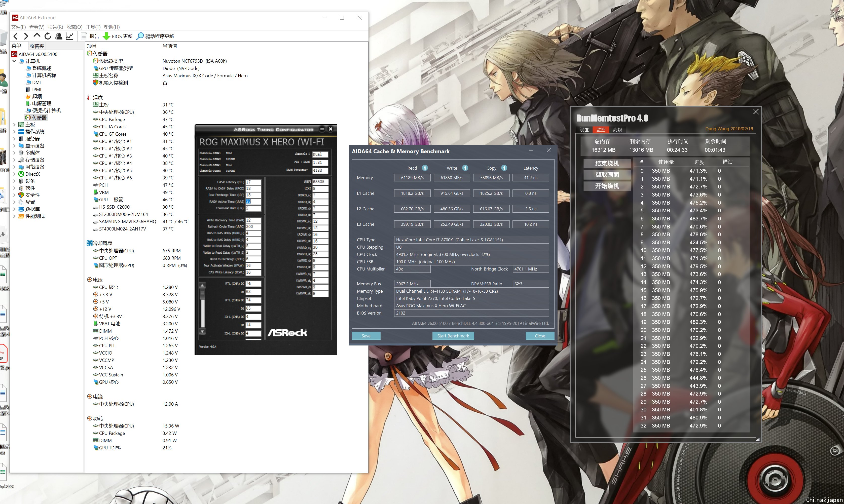
Task: Minimize the ASRock Timing Configurator window
Action: (x=322, y=129)
